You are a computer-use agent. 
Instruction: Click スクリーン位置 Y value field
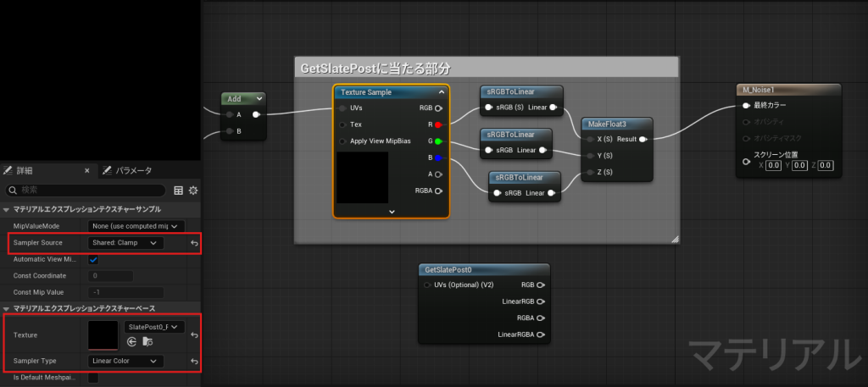pyautogui.click(x=798, y=165)
